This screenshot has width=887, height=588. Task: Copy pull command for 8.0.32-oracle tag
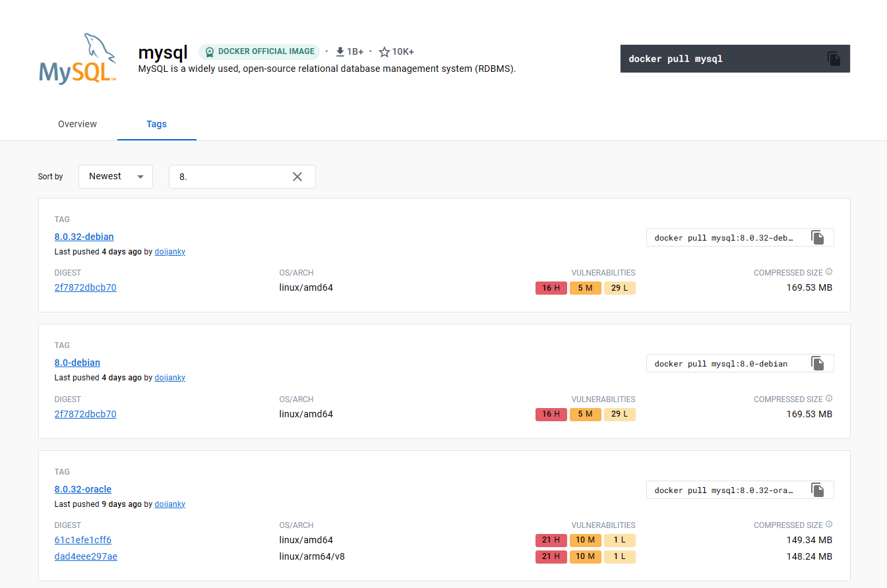[818, 490]
